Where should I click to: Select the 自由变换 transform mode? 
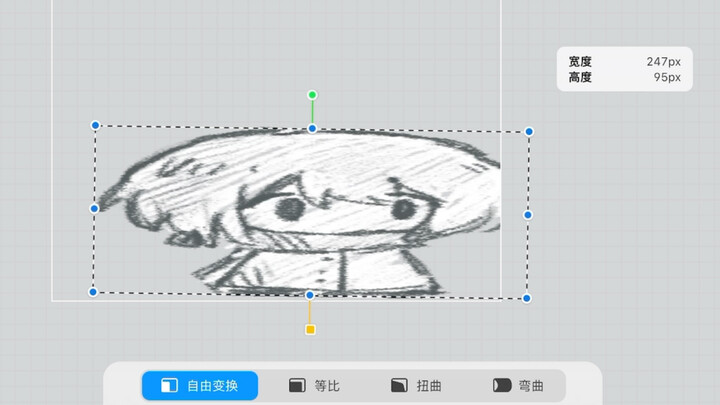(x=200, y=386)
